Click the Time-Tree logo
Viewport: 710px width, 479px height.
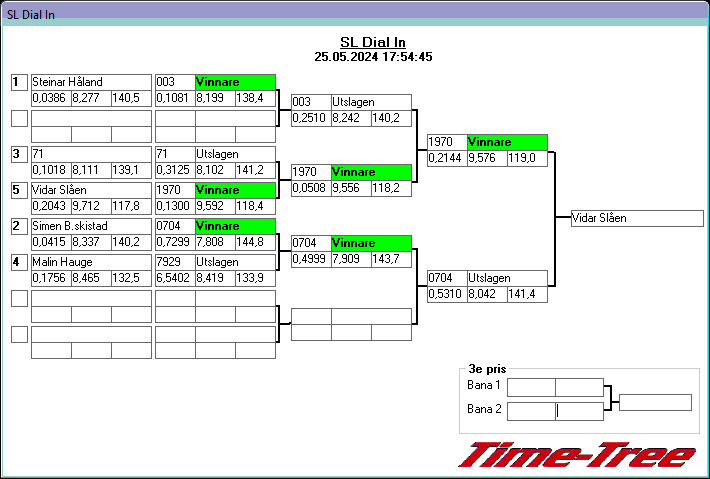[x=576, y=455]
